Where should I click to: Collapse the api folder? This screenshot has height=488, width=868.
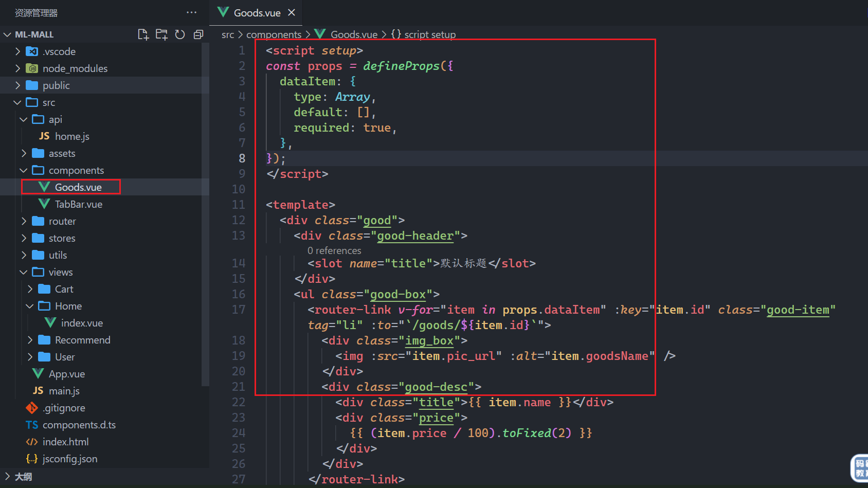[x=24, y=119]
